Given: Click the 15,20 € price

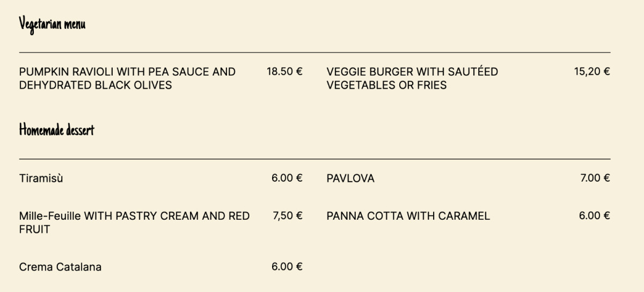Looking at the screenshot, I should [x=591, y=71].
